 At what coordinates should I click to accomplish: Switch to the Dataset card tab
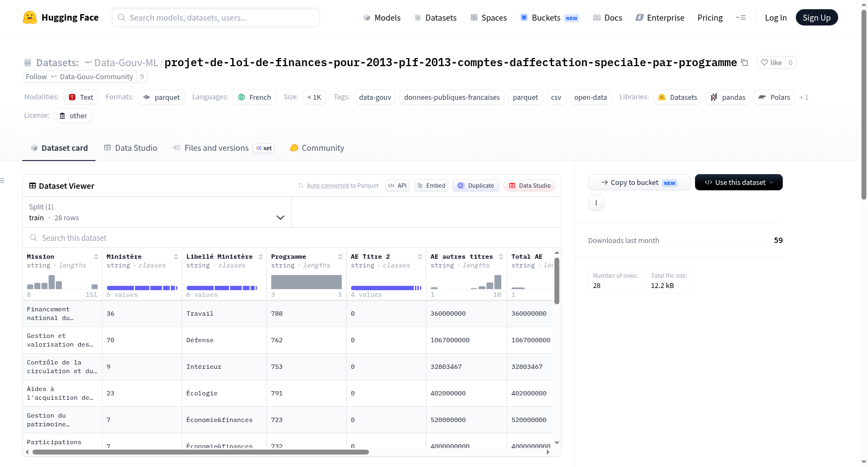[59, 148]
